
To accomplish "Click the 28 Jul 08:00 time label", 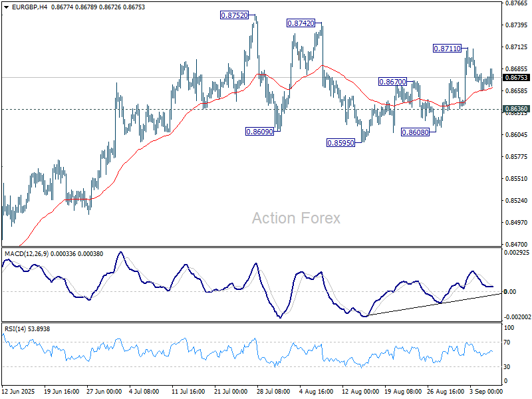I will 273,391.
